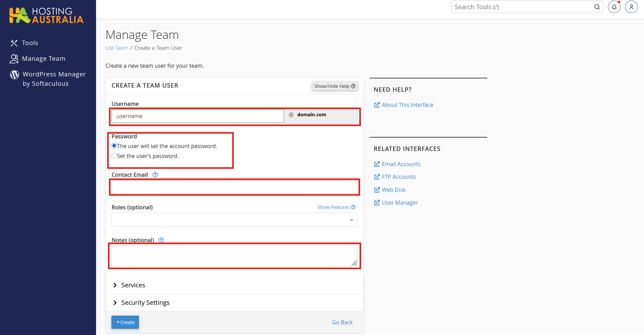Viewport: 644px width, 335px height.
Task: Open the Web Disk link
Action: coord(394,190)
